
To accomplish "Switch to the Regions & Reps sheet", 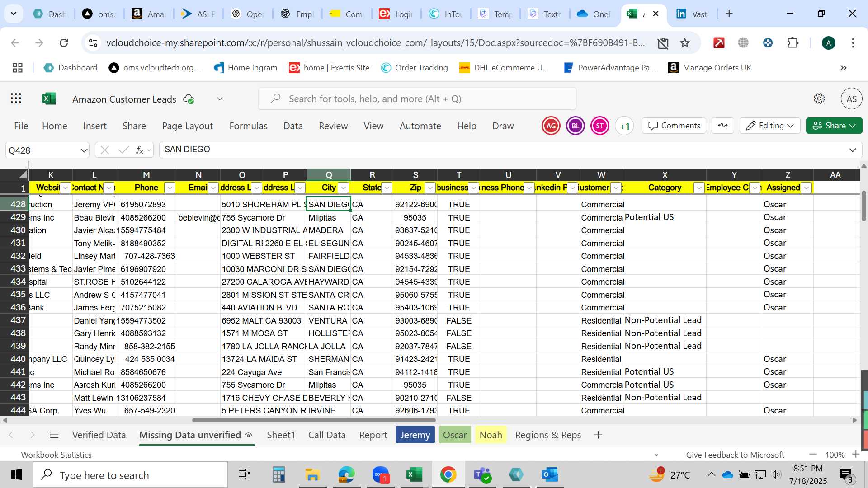I will 548,435.
